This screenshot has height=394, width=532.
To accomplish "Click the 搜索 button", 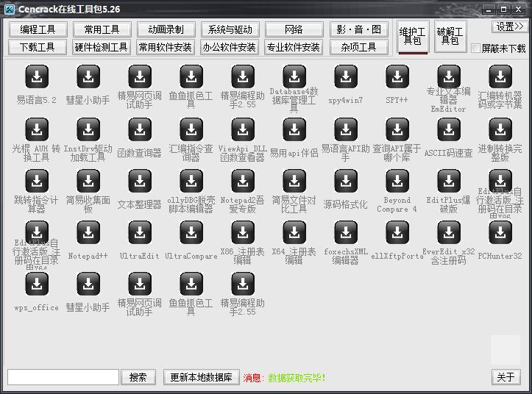I will 138,377.
